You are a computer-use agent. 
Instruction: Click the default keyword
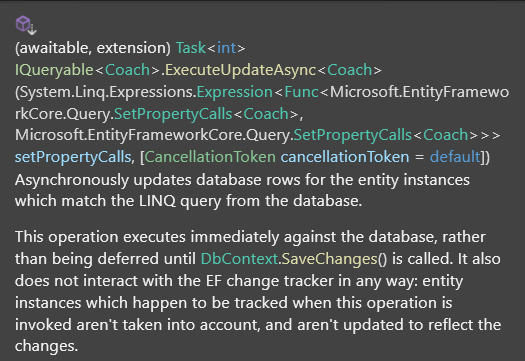[x=455, y=157]
